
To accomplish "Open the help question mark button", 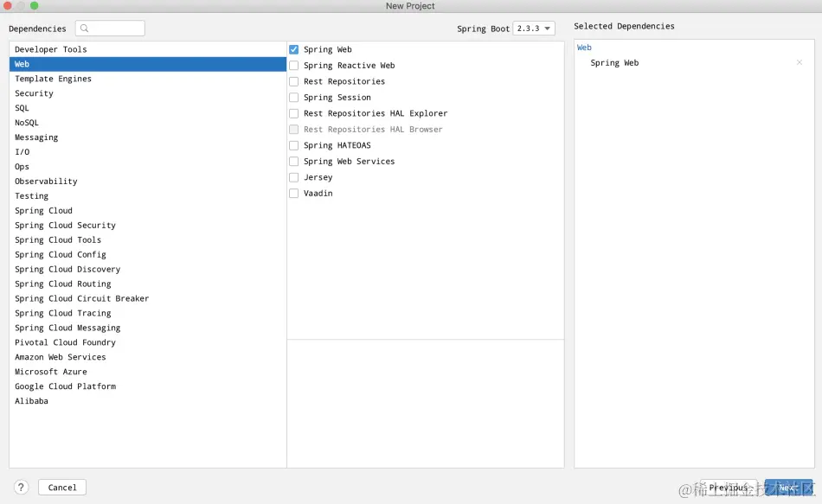I will pos(21,488).
